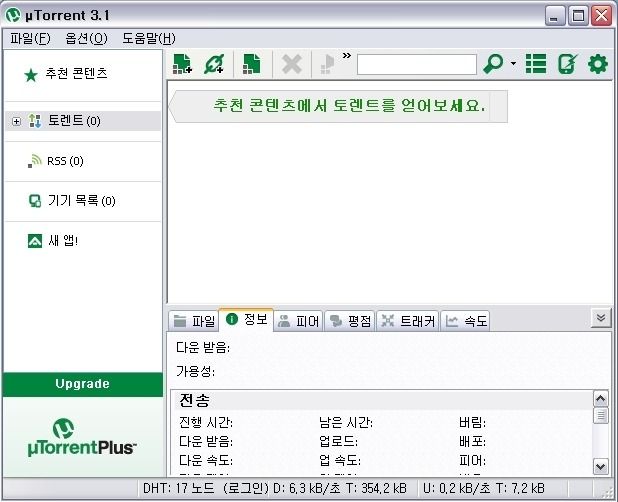The image size is (618, 502).
Task: Click the 버림: label
Action: (472, 422)
